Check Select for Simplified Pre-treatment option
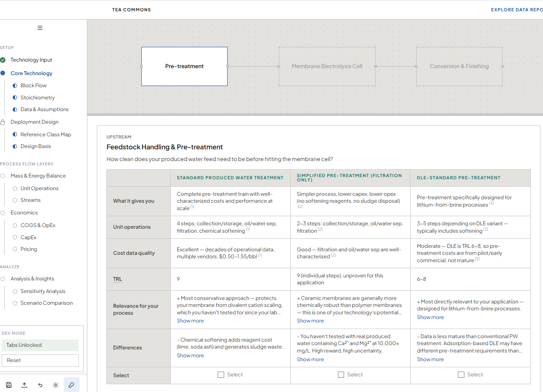 341,375
